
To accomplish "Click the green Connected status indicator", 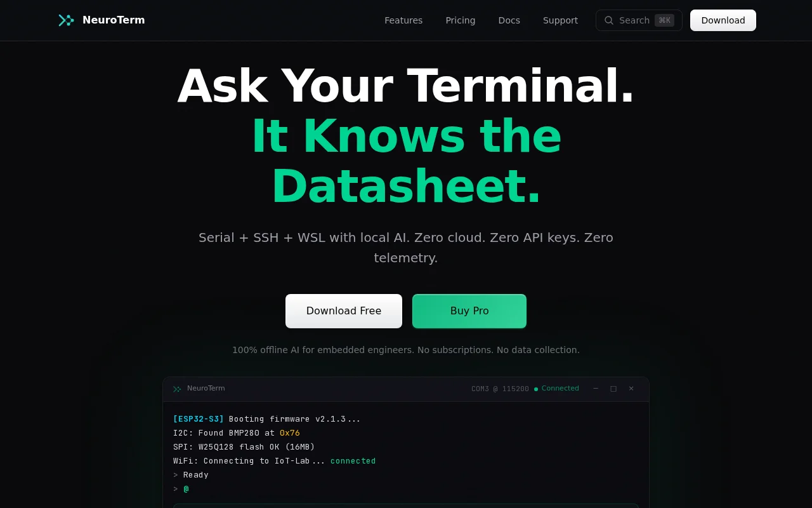I will (x=556, y=389).
